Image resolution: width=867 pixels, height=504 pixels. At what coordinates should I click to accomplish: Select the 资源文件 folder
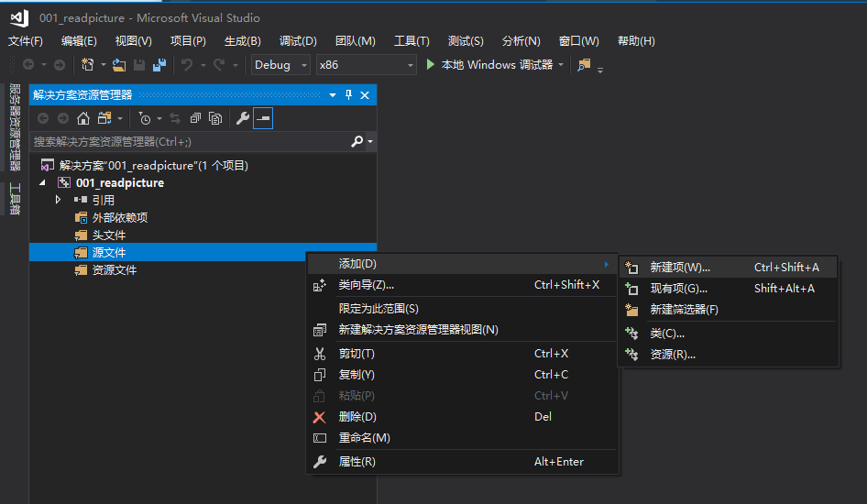pyautogui.click(x=203, y=269)
